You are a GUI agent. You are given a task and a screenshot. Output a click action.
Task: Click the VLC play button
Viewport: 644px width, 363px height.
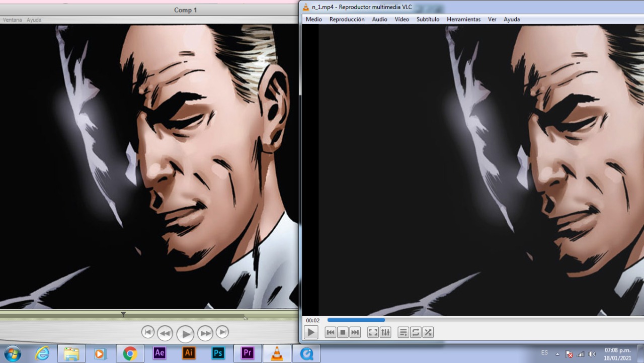click(311, 332)
